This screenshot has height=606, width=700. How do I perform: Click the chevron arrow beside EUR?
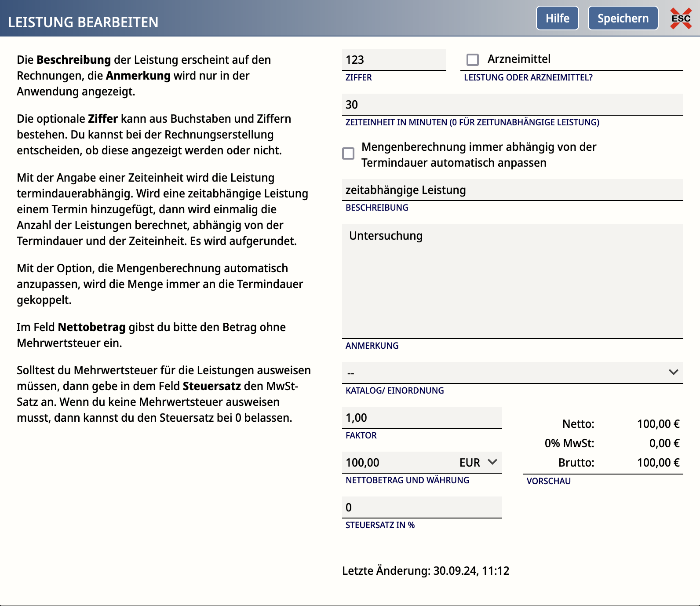coord(492,462)
